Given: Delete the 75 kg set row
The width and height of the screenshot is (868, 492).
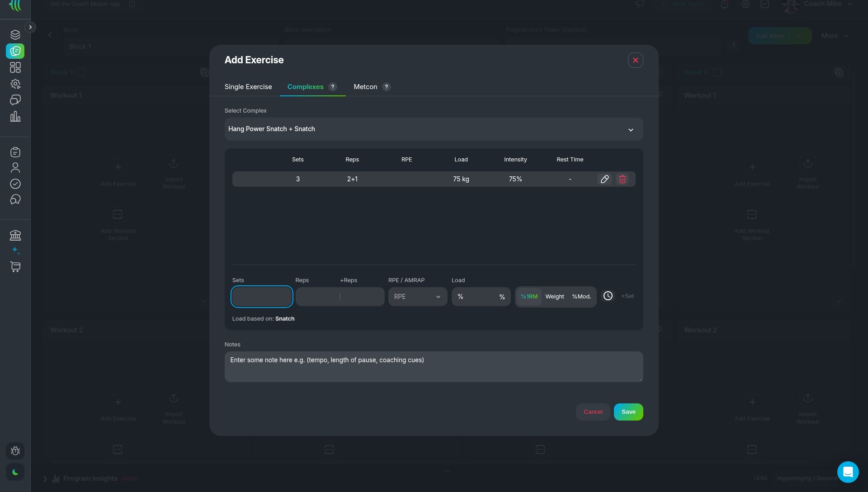Looking at the screenshot, I should click(622, 179).
